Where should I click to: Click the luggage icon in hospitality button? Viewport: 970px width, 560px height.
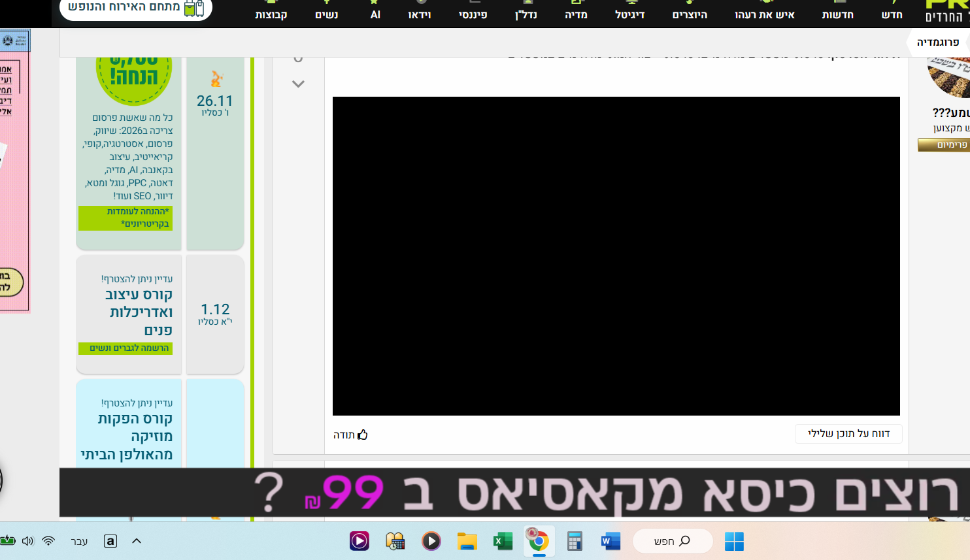194,8
